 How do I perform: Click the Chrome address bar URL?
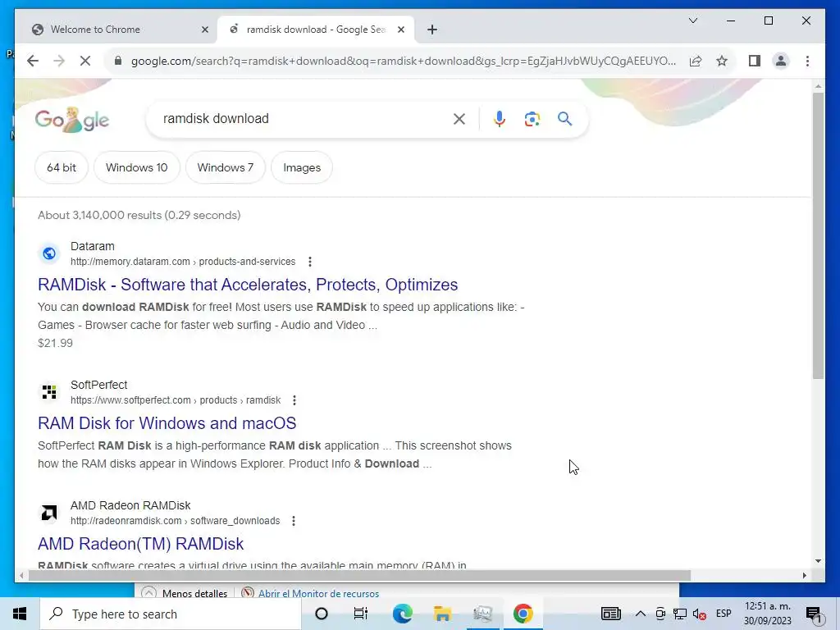pos(403,61)
